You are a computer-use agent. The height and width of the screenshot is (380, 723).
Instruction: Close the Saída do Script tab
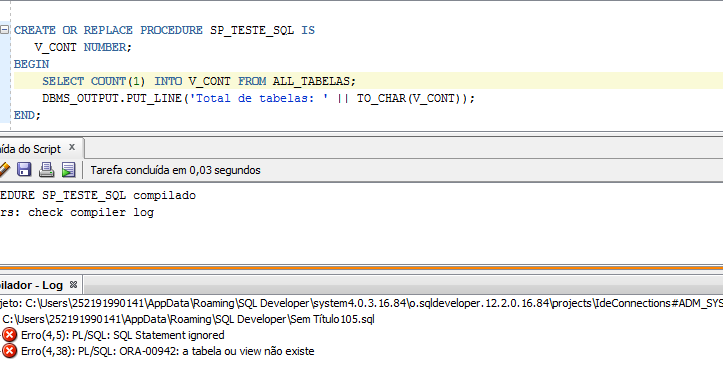pos(72,147)
